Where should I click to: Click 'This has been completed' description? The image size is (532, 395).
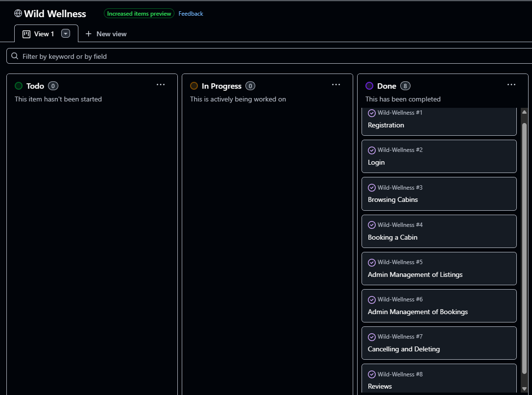[x=403, y=99]
